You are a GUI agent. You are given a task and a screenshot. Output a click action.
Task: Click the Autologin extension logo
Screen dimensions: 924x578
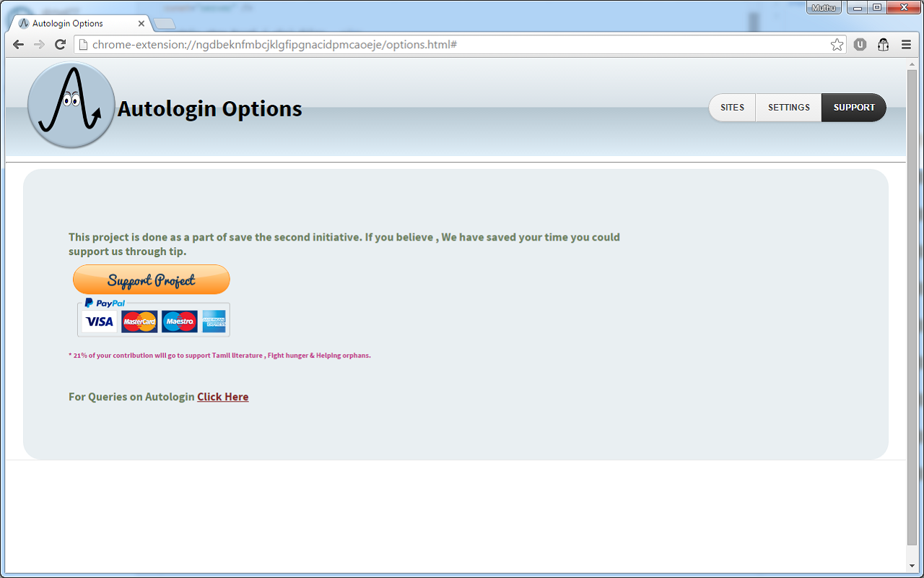[x=71, y=105]
